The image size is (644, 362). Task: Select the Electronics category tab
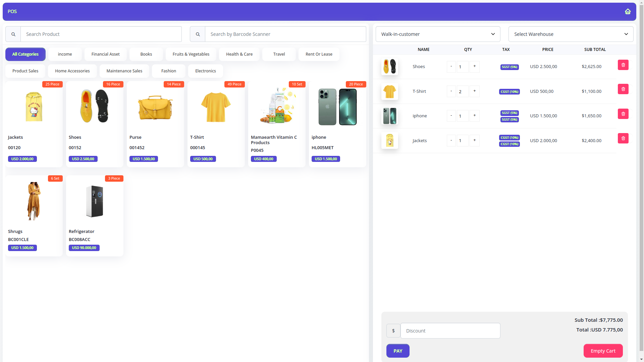(205, 71)
